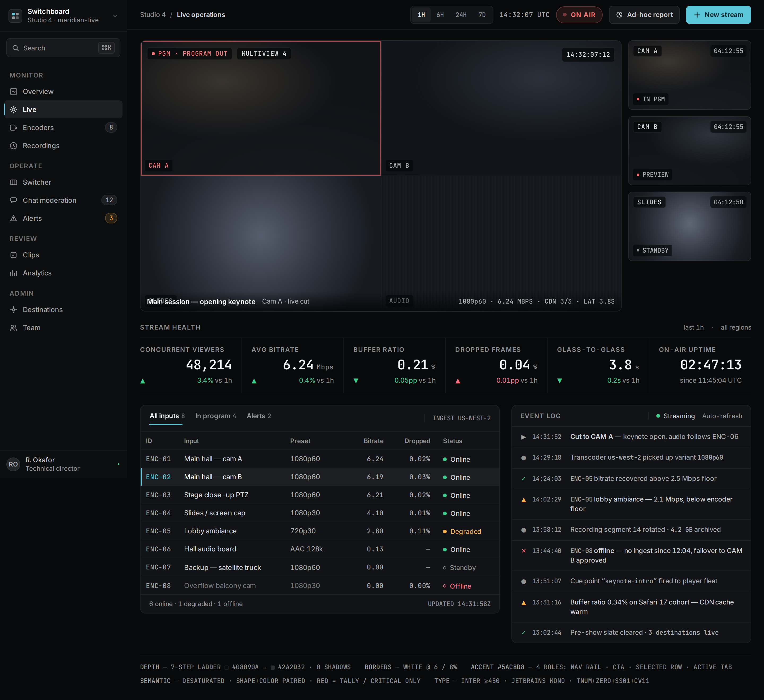The width and height of the screenshot is (764, 700).
Task: Select the ENC-05 Lobby ambiance row
Action: (320, 531)
